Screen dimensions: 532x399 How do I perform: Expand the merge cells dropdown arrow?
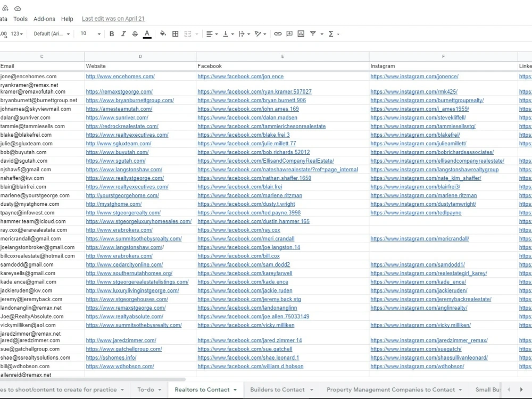[x=196, y=34]
